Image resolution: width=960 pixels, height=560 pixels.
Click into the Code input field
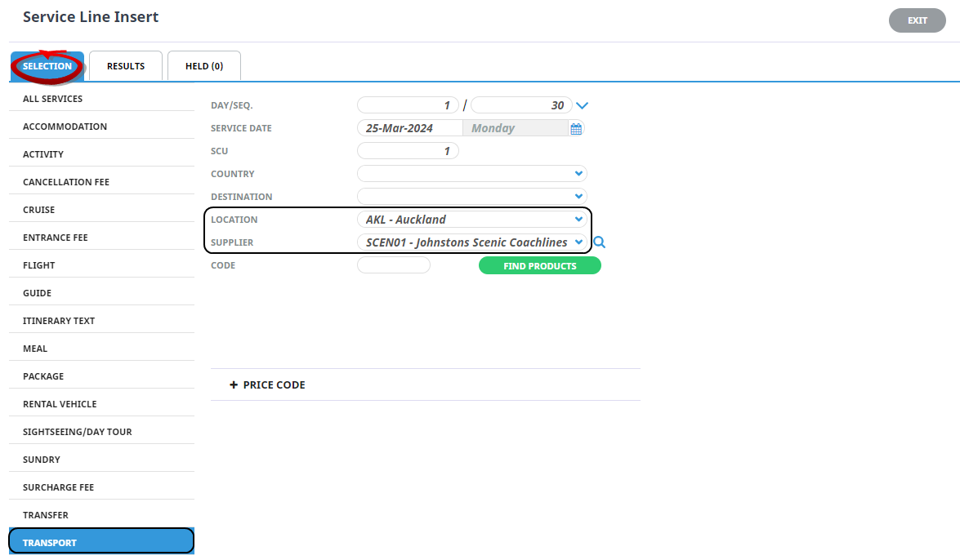pyautogui.click(x=393, y=265)
